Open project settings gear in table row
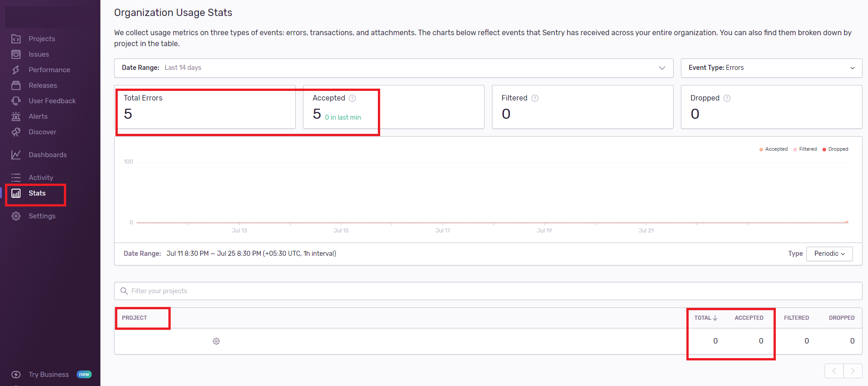This screenshot has height=386, width=868. (x=216, y=341)
